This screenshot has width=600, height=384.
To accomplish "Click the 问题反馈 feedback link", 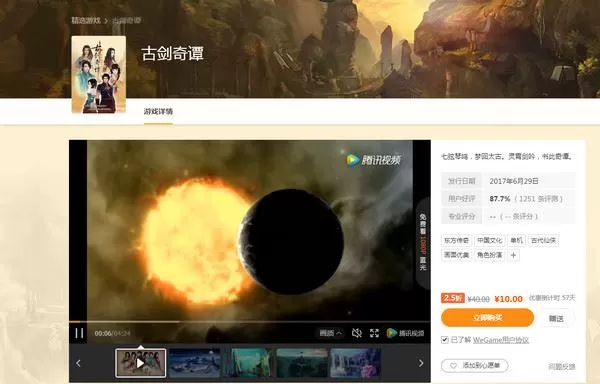I will tap(562, 366).
